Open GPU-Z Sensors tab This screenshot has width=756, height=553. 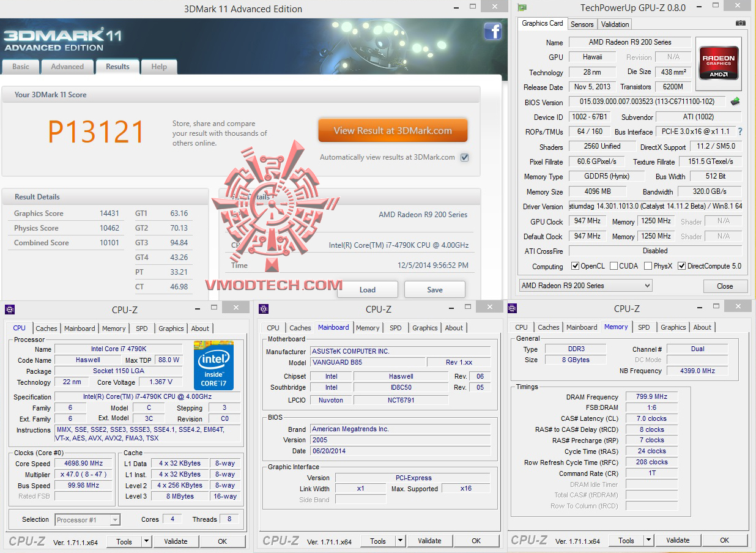[582, 24]
